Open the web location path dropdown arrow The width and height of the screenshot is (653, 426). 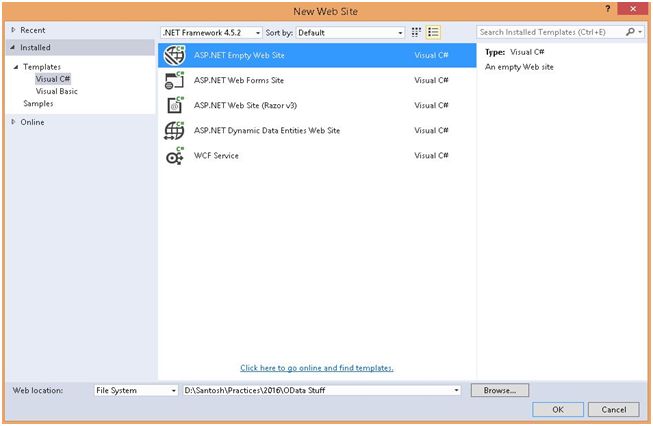point(456,390)
